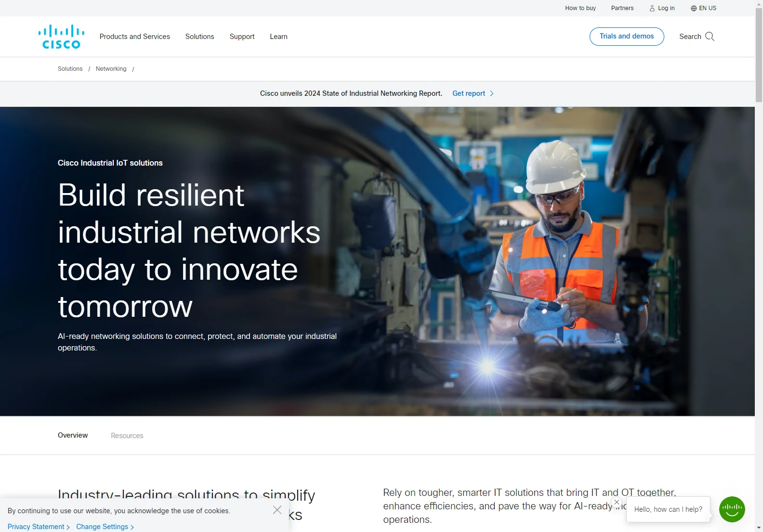Open the Solutions menu
The height and width of the screenshot is (532, 763).
point(200,37)
